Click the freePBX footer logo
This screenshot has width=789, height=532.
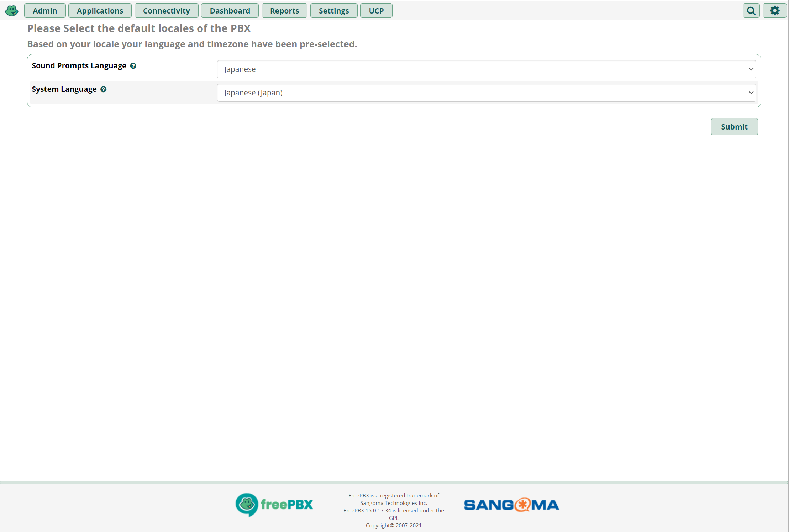pos(274,505)
